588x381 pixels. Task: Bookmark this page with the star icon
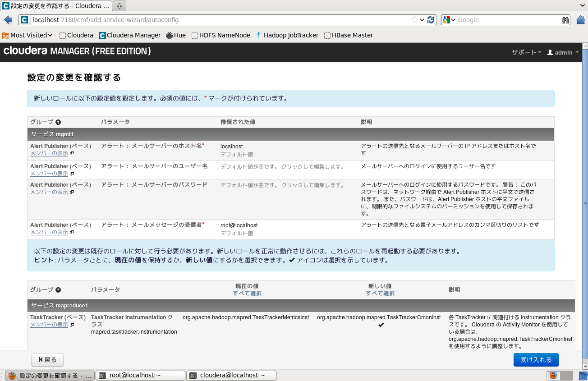point(414,20)
